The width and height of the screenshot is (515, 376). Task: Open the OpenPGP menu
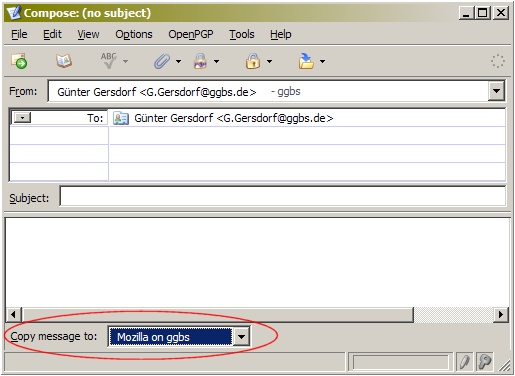(x=191, y=34)
